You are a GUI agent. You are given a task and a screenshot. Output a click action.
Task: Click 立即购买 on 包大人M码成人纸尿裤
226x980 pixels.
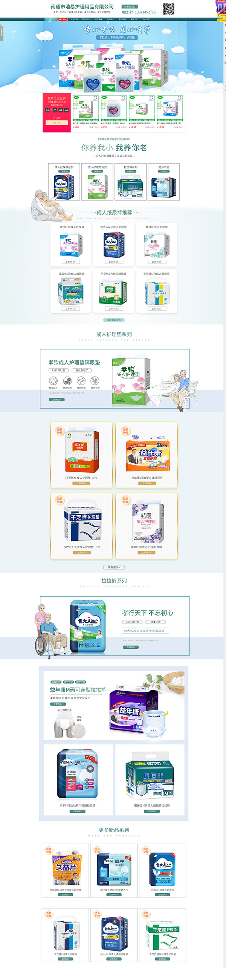[114, 262]
